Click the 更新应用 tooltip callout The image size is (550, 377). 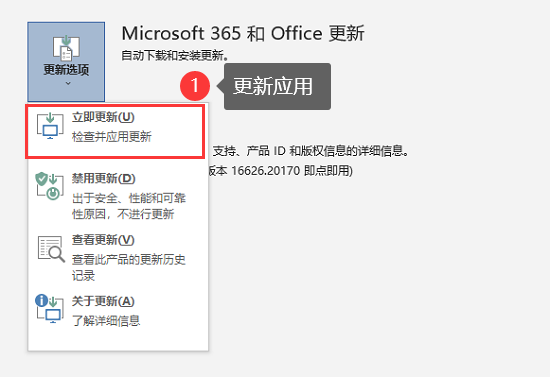click(277, 86)
